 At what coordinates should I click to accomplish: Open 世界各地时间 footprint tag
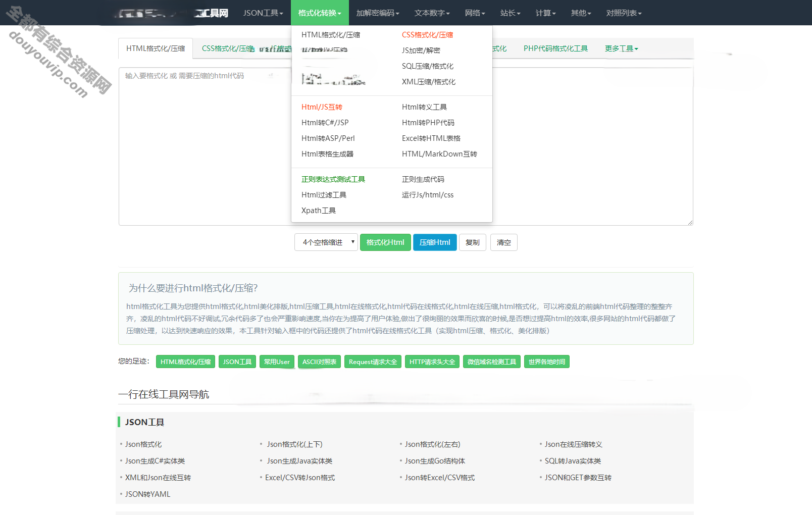[x=547, y=362]
